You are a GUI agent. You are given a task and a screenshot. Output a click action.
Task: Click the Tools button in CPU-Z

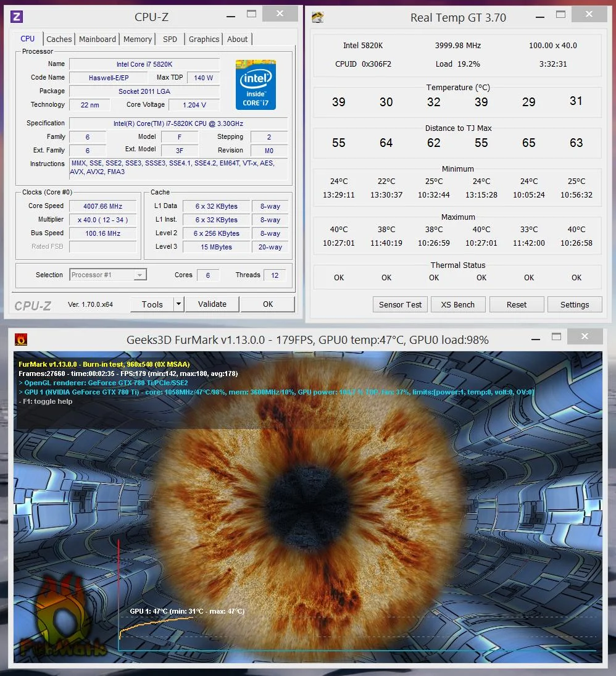coord(152,304)
